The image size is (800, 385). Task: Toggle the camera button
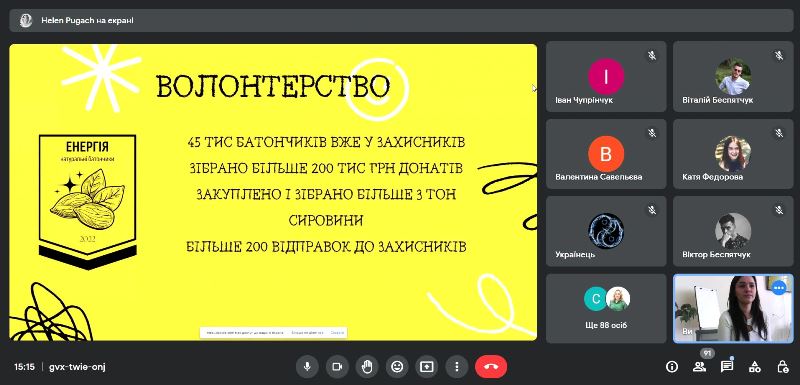[337, 366]
